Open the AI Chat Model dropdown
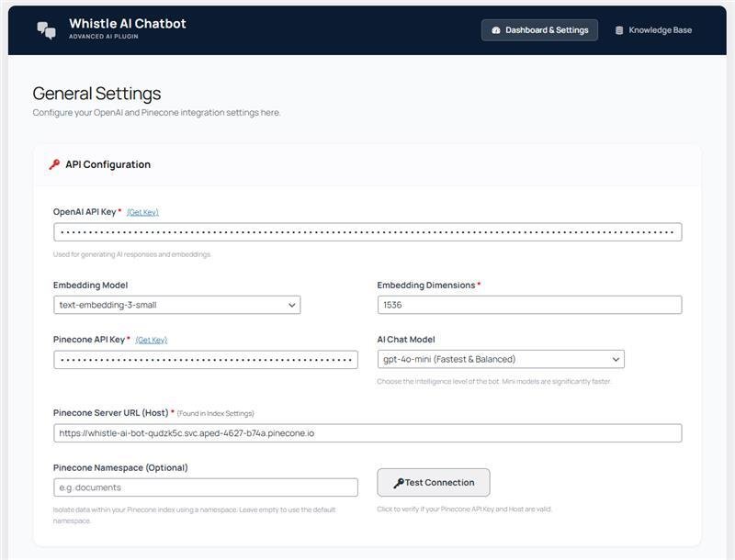 tap(502, 359)
